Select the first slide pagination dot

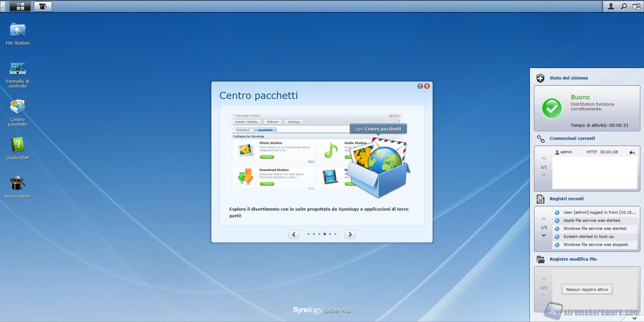click(309, 234)
